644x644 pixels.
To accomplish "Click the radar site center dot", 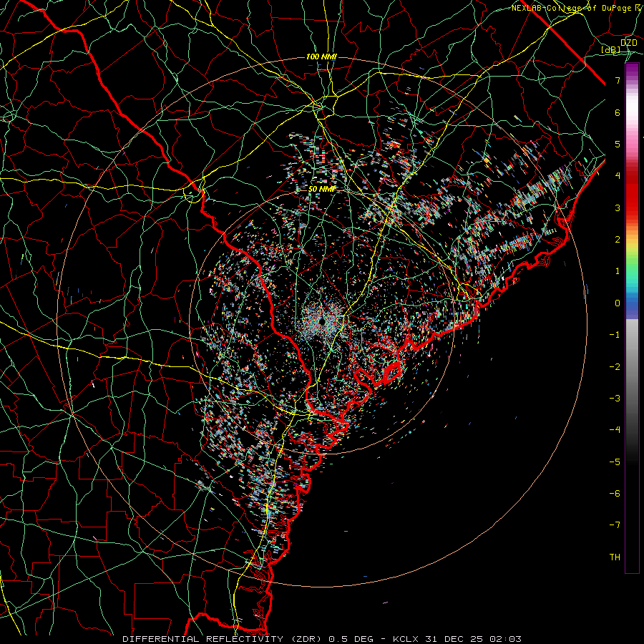I will pyautogui.click(x=322, y=321).
